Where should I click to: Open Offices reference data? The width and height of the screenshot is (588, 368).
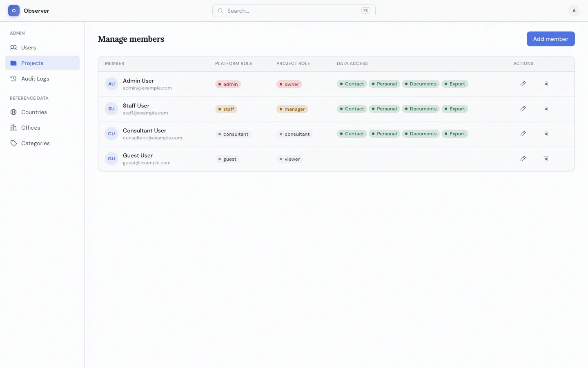[x=42, y=128]
